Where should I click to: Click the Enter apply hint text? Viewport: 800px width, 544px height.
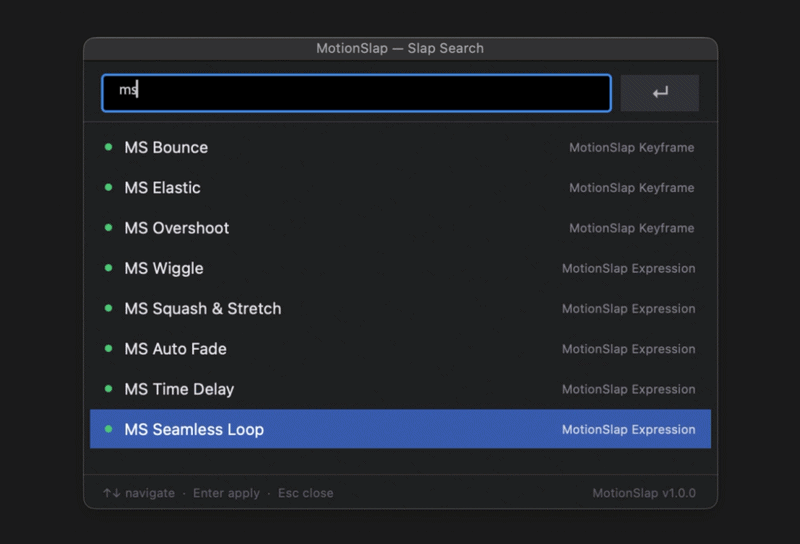tap(226, 493)
